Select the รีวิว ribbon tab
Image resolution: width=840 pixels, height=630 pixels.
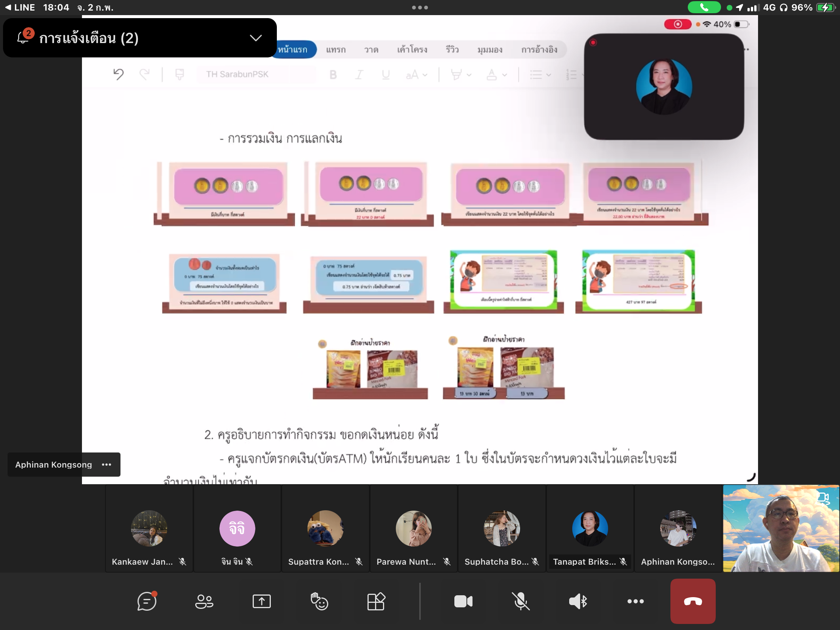[452, 49]
